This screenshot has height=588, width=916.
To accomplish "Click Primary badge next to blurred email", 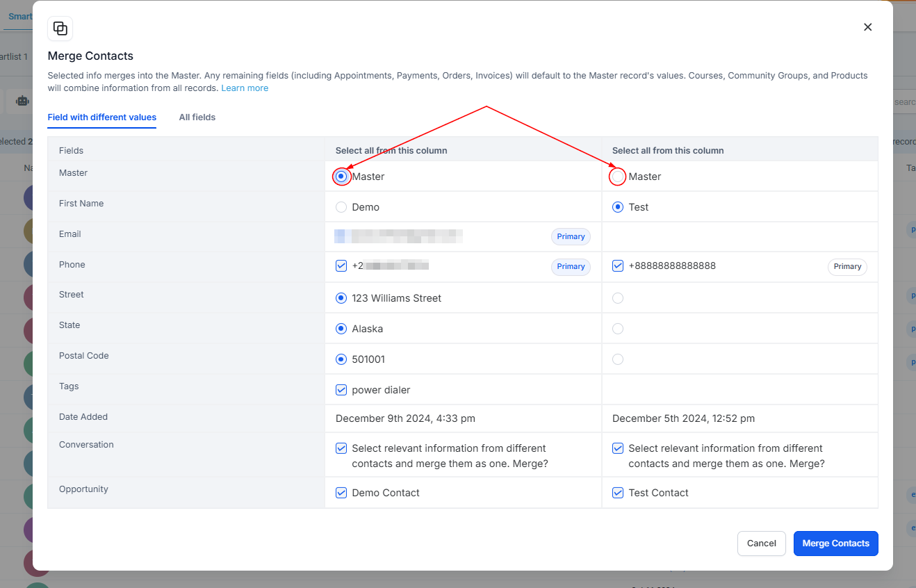I will click(x=571, y=237).
